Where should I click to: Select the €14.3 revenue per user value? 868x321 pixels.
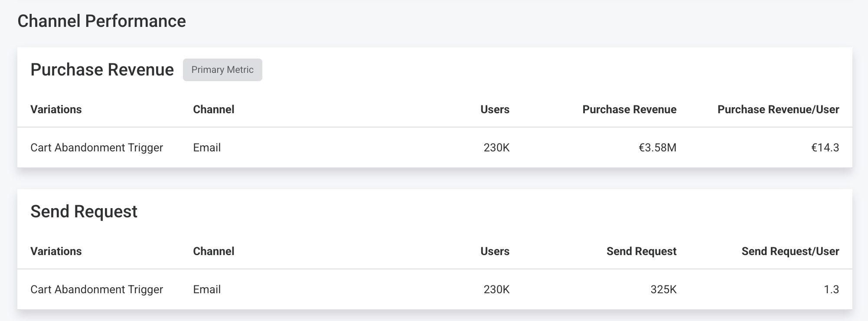(825, 147)
